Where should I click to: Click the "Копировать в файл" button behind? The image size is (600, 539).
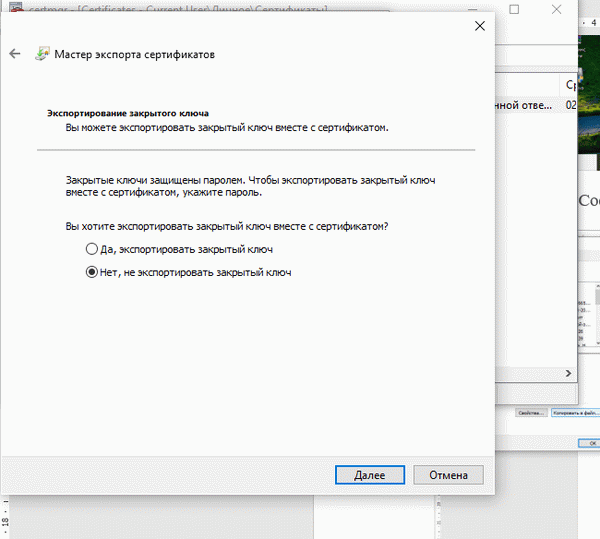(575, 413)
